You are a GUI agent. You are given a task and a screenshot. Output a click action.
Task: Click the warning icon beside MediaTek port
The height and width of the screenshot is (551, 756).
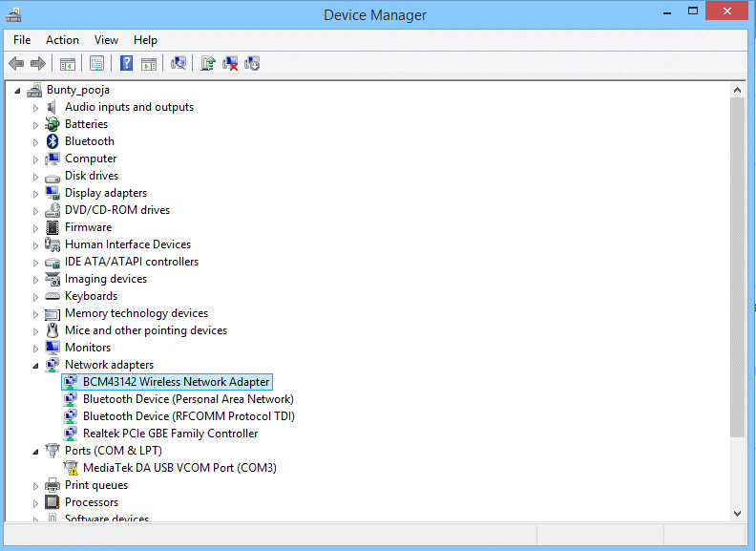pos(71,468)
